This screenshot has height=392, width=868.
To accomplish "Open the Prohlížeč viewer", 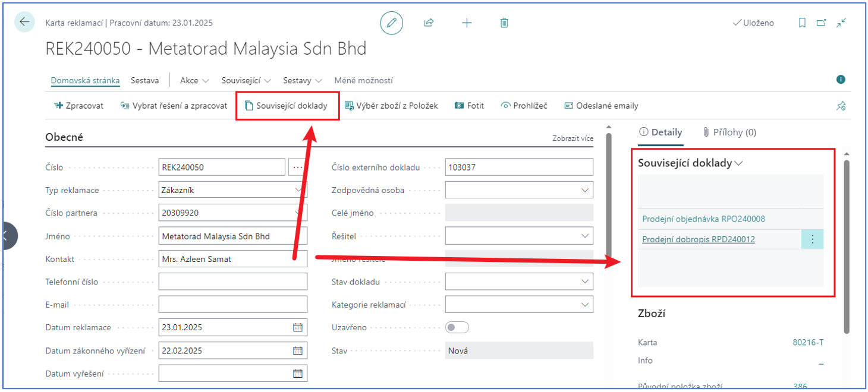I will point(524,106).
